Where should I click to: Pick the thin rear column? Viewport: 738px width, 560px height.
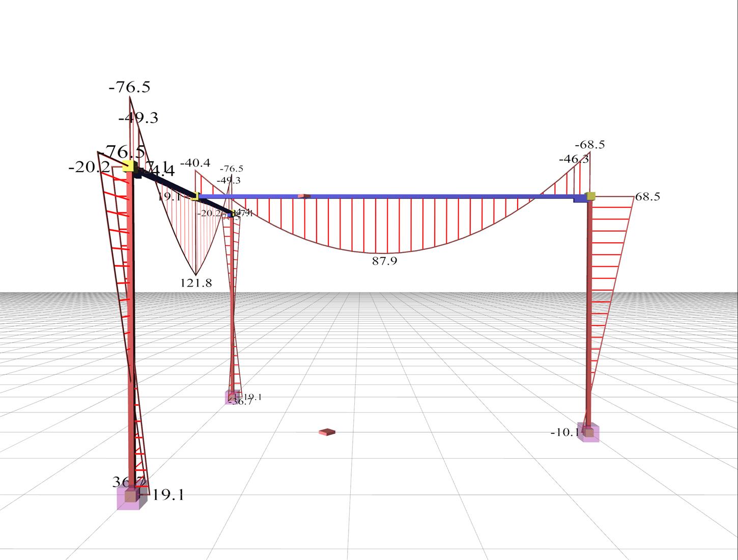pos(232,305)
